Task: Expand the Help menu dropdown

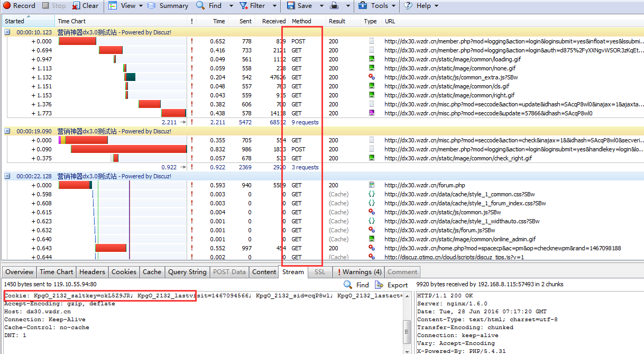Action: [x=436, y=6]
